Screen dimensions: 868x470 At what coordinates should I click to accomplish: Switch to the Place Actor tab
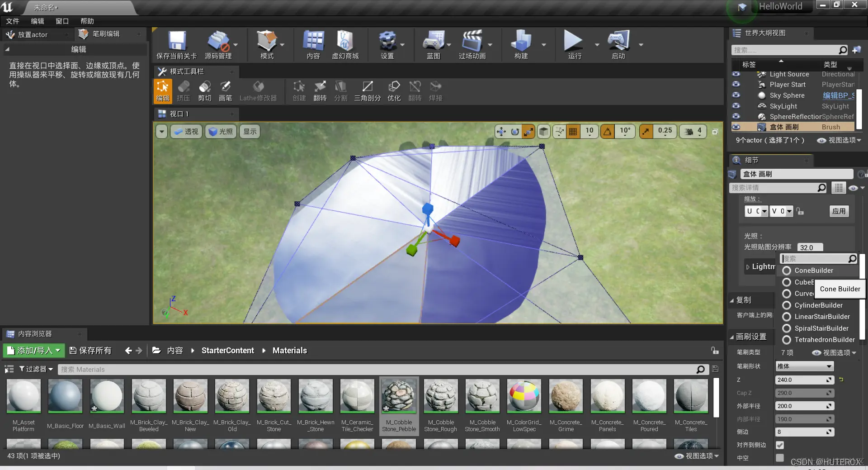[33, 35]
